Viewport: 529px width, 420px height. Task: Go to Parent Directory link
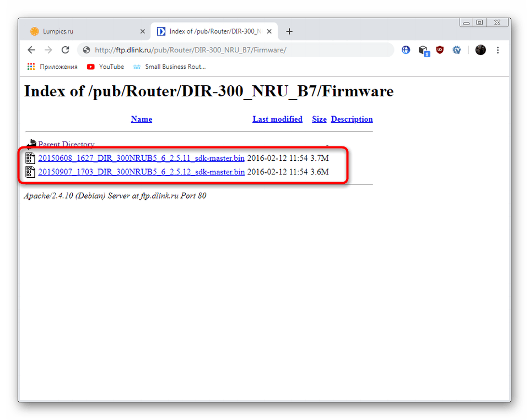[66, 144]
